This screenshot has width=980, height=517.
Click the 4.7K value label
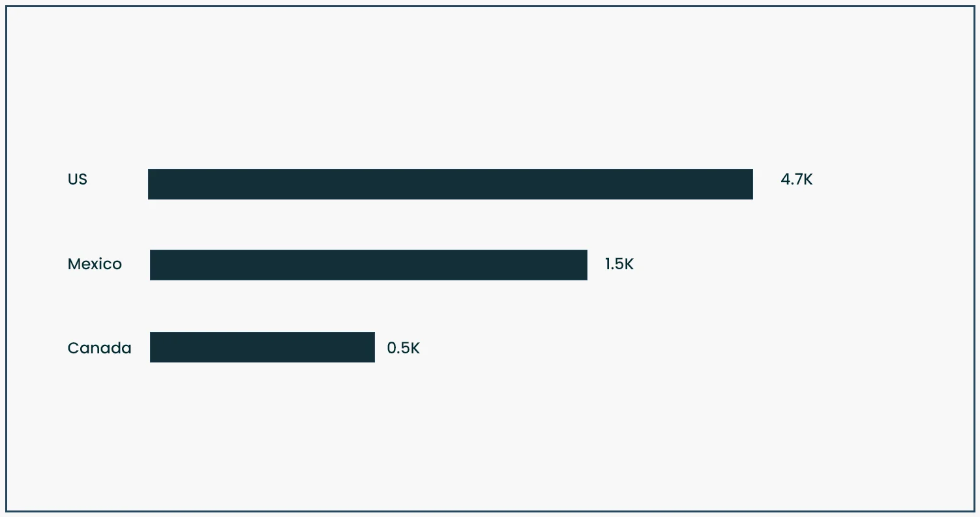(x=796, y=179)
